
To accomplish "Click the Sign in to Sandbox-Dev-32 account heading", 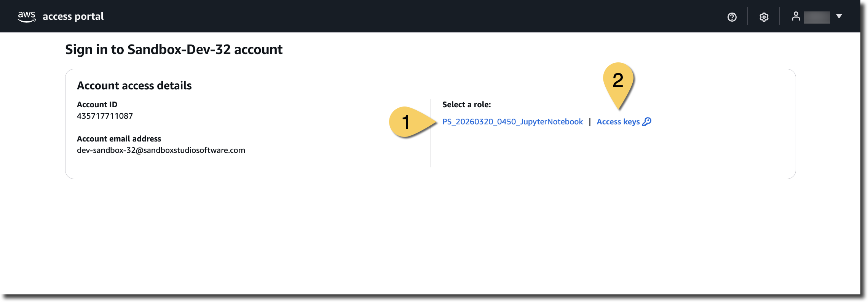I will [174, 49].
